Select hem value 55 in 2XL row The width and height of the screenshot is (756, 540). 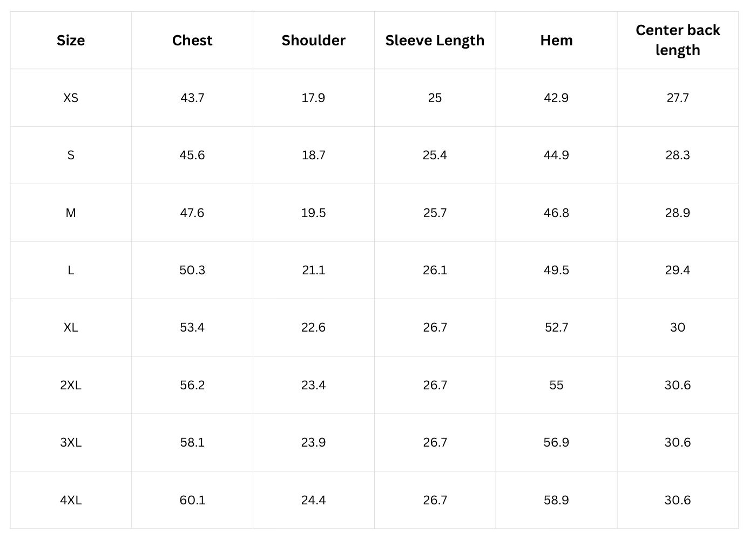coord(556,385)
